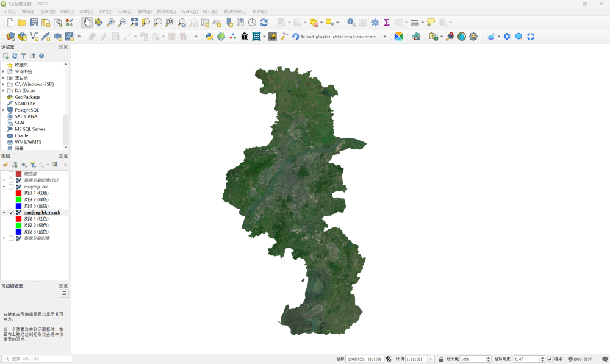Collapse the nanjing-bk-mask layer tree
Viewport: 610px width, 364px height.
(4, 213)
